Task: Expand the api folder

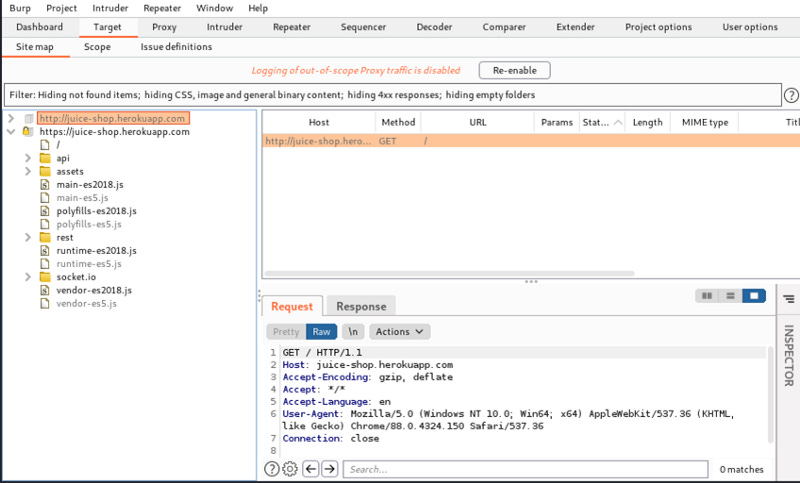Action: [x=28, y=158]
